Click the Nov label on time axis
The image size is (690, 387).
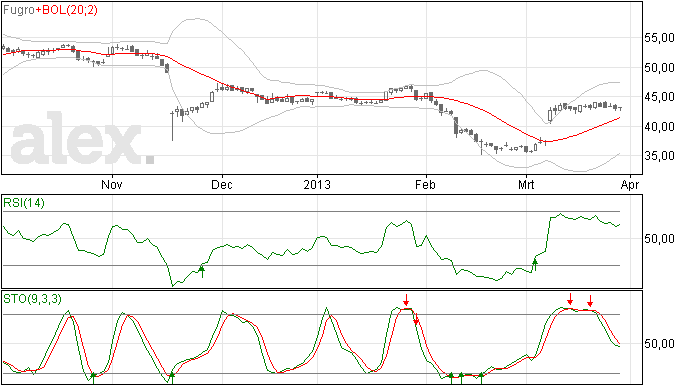(x=112, y=184)
